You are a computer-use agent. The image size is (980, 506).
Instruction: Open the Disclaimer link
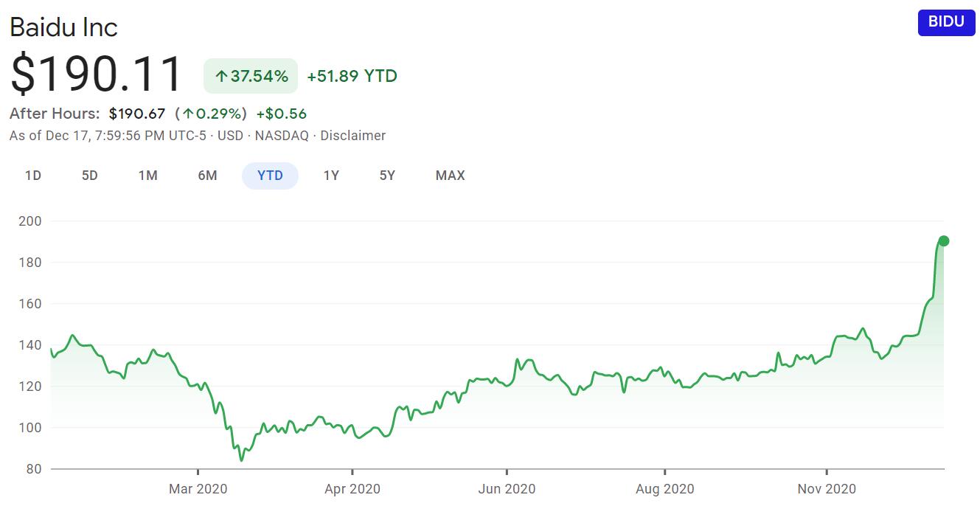(352, 136)
